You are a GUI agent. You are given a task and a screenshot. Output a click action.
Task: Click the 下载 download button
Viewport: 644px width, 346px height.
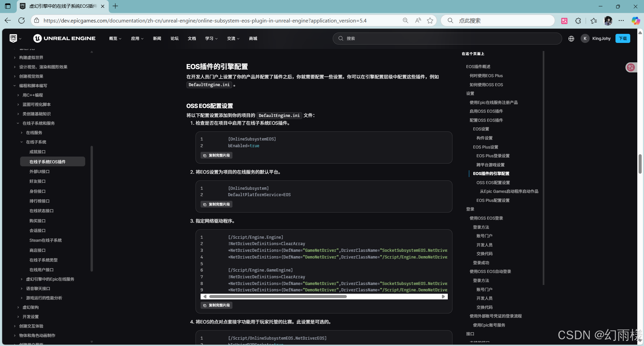623,39
